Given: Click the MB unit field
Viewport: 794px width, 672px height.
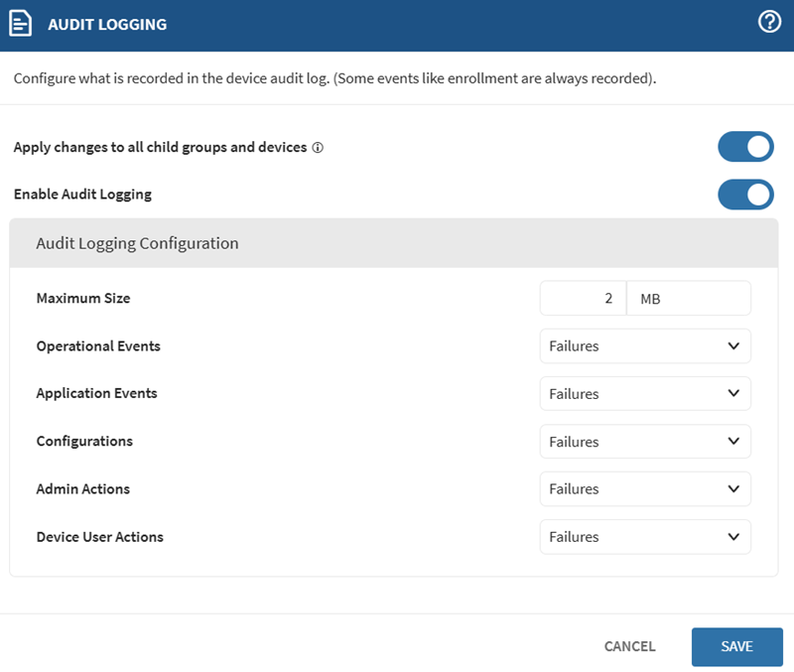Looking at the screenshot, I should 689,298.
